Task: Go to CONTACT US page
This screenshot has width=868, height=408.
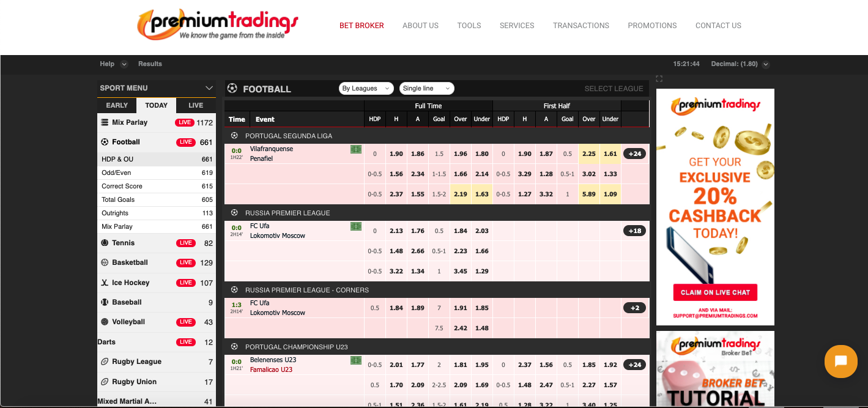Action: [718, 26]
